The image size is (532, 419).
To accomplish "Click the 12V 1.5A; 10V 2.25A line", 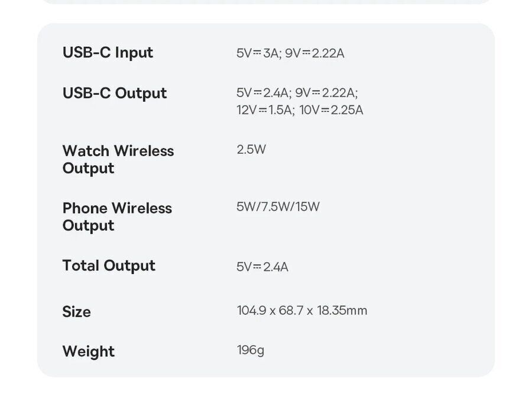I will coord(300,110).
